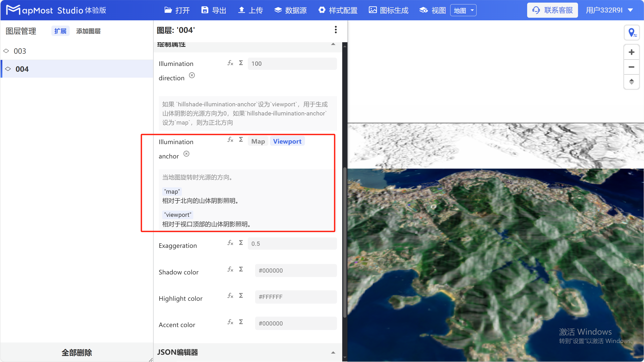Open the 地图 map style dropdown
The width and height of the screenshot is (644, 362).
click(x=463, y=10)
